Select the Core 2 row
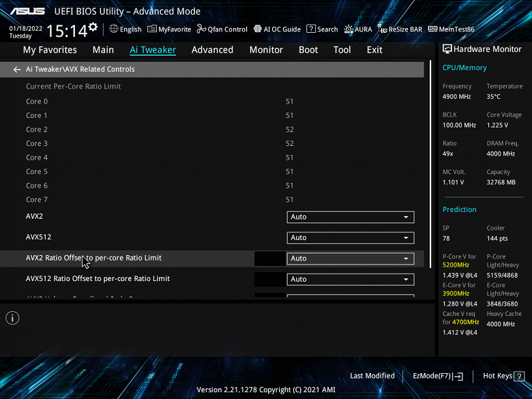Image resolution: width=532 pixels, height=399 pixels. [x=211, y=130]
